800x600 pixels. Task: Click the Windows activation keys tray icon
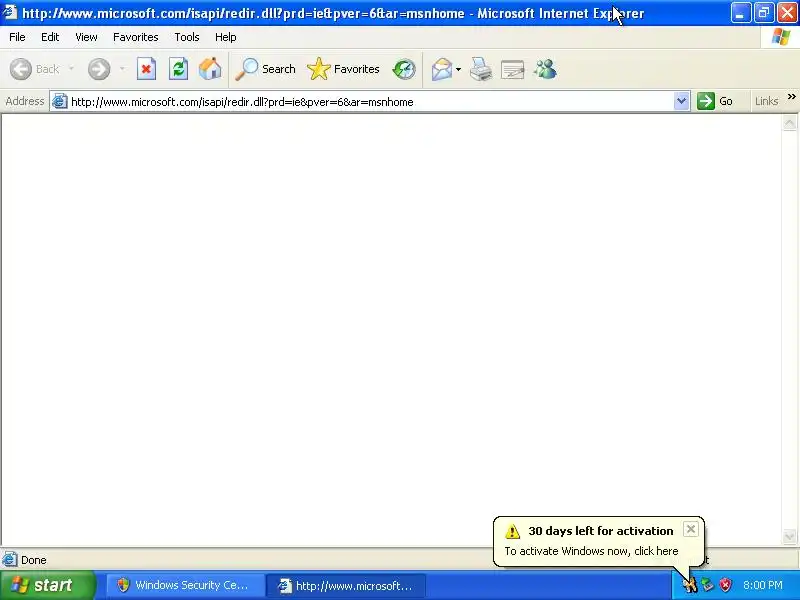pyautogui.click(x=689, y=585)
